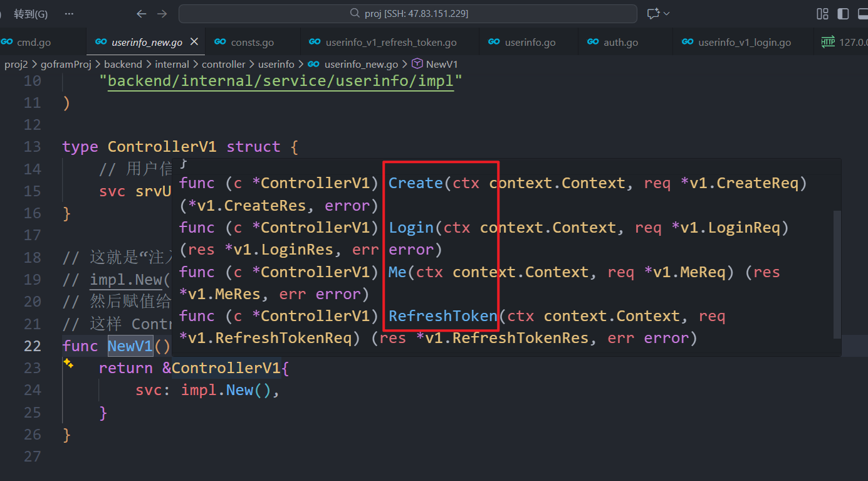Open the more menus ellipsis
The image size is (868, 481).
click(x=70, y=13)
